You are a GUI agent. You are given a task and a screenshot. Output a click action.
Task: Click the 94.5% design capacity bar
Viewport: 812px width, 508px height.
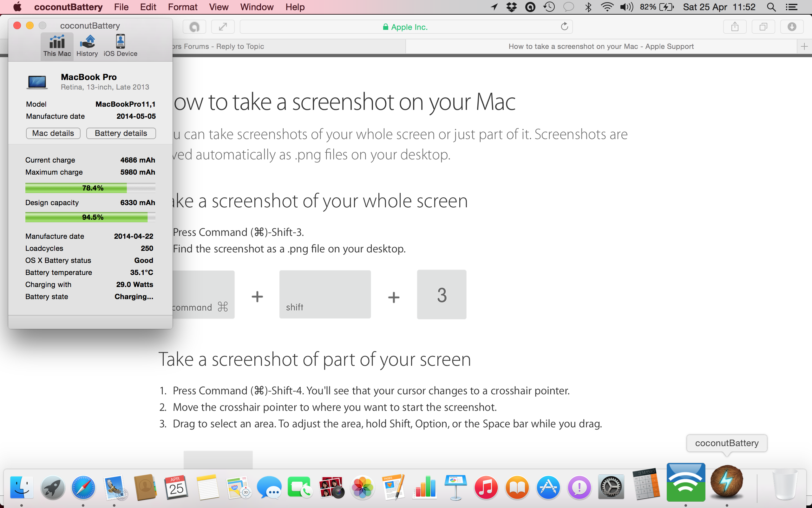tap(90, 217)
